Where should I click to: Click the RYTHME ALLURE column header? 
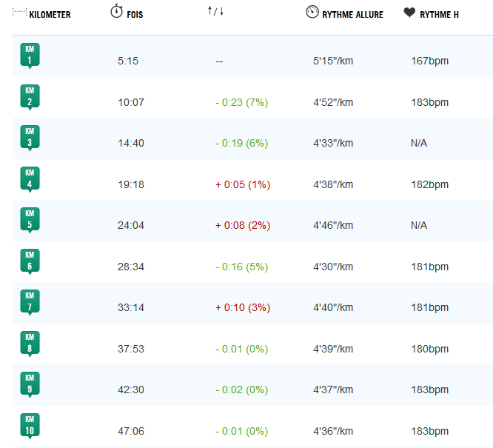pos(352,15)
